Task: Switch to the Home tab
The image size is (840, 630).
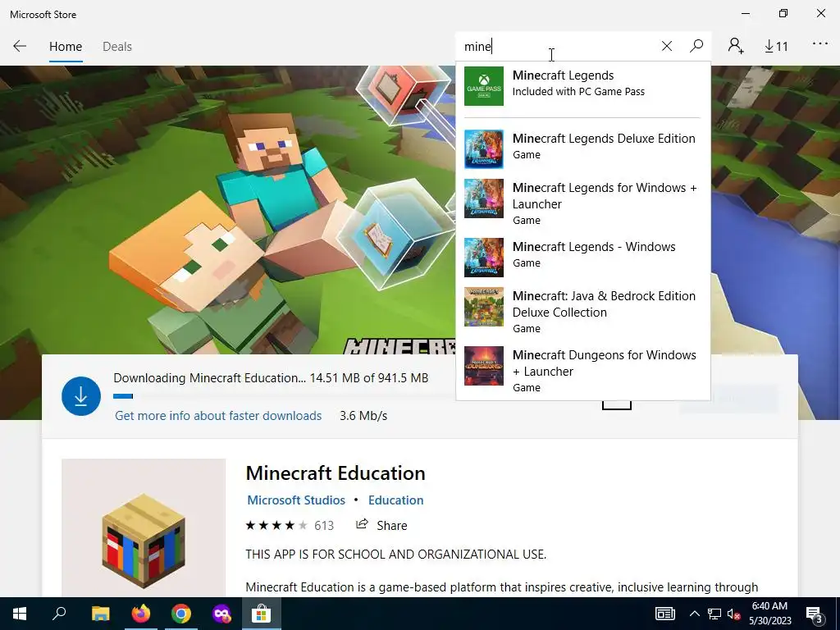Action: 66,47
